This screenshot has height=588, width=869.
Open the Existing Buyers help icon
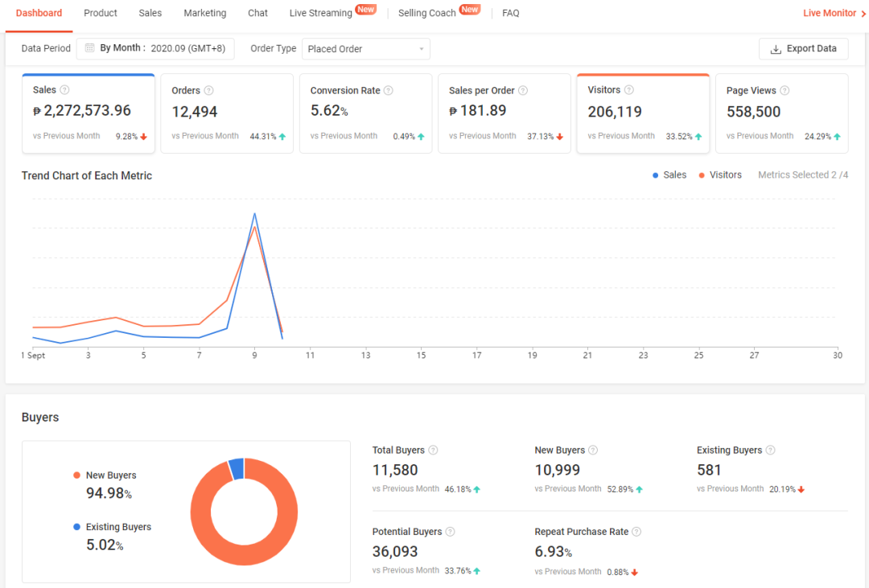(x=770, y=450)
